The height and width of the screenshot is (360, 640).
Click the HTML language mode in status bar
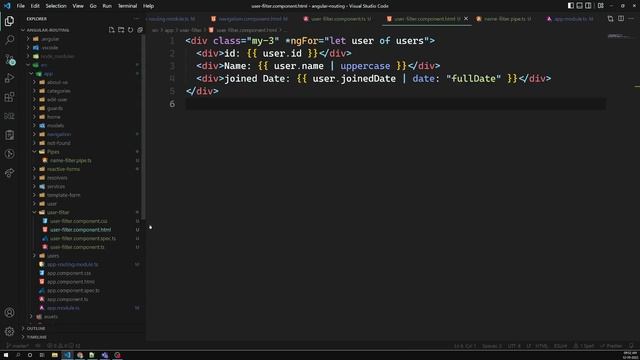(x=541, y=346)
